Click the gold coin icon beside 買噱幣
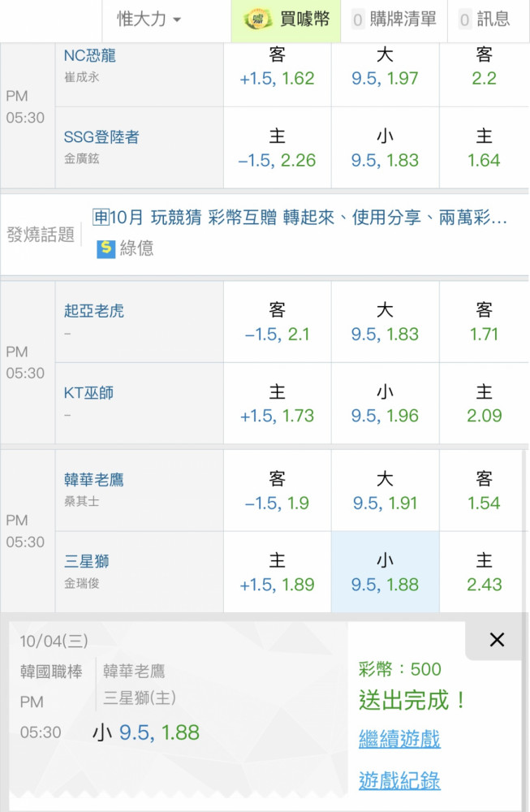The image size is (530, 812). pyautogui.click(x=258, y=19)
